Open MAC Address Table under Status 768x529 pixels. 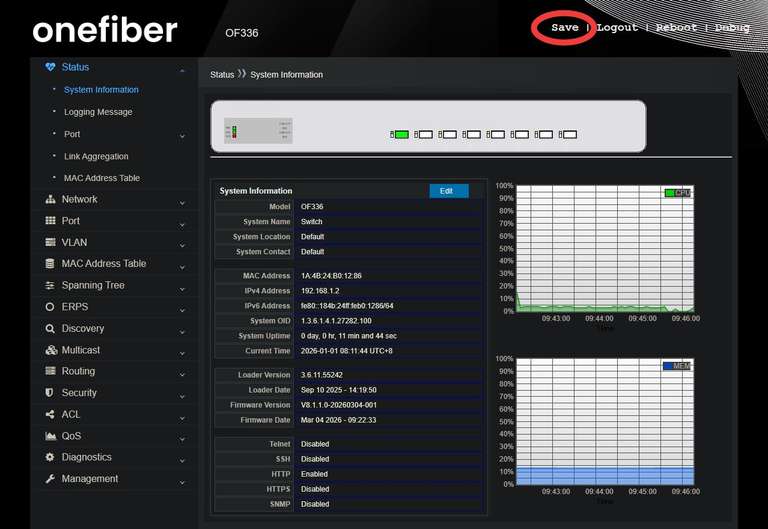102,178
